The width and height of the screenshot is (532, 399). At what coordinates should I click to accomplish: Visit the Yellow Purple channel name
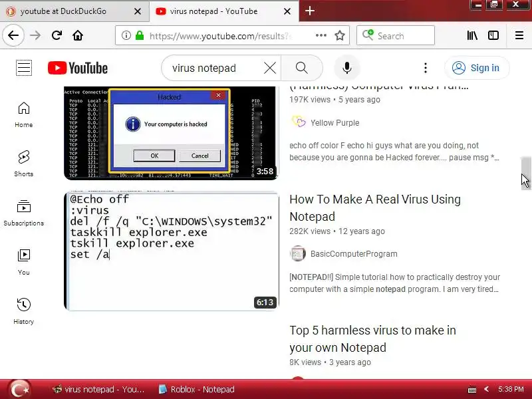pos(334,122)
